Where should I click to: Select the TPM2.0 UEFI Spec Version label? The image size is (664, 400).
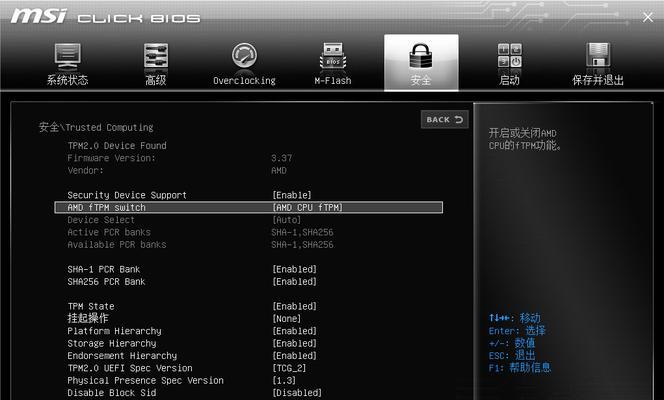(130, 368)
